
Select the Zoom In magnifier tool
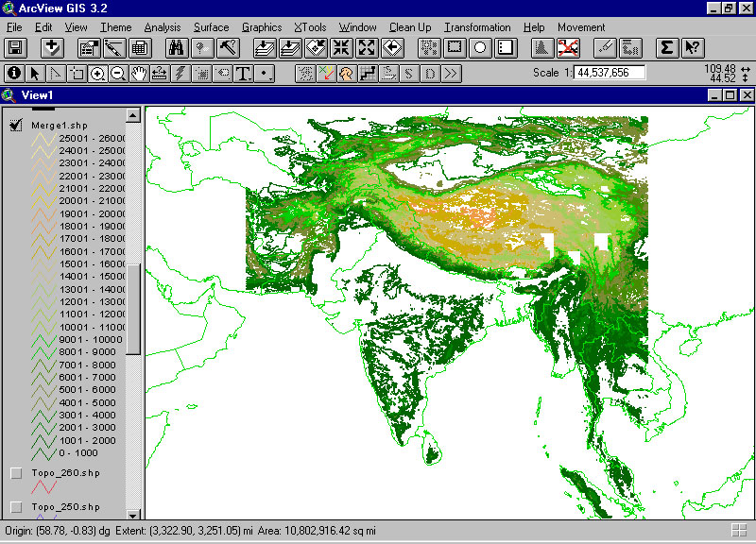pyautogui.click(x=97, y=73)
